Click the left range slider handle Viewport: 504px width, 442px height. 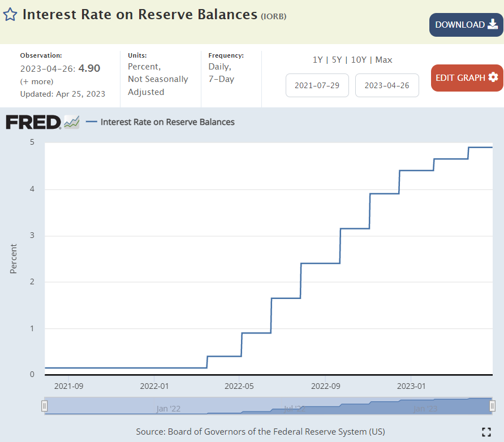45,406
